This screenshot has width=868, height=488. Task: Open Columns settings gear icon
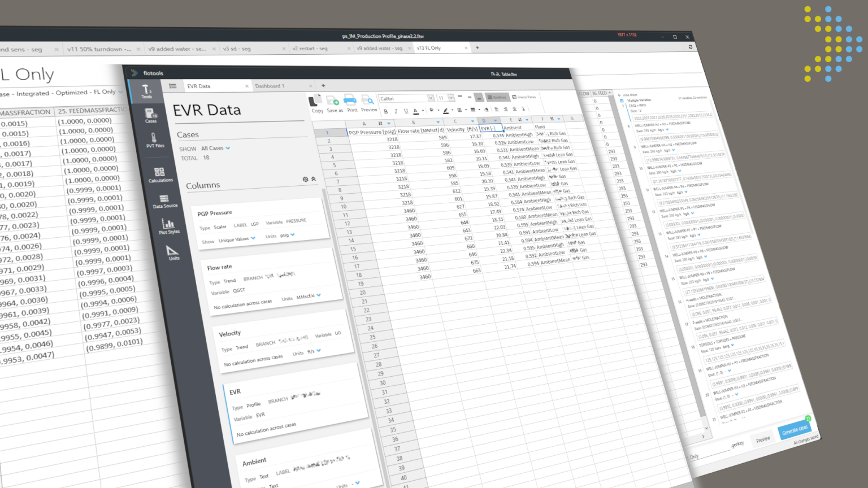[305, 179]
